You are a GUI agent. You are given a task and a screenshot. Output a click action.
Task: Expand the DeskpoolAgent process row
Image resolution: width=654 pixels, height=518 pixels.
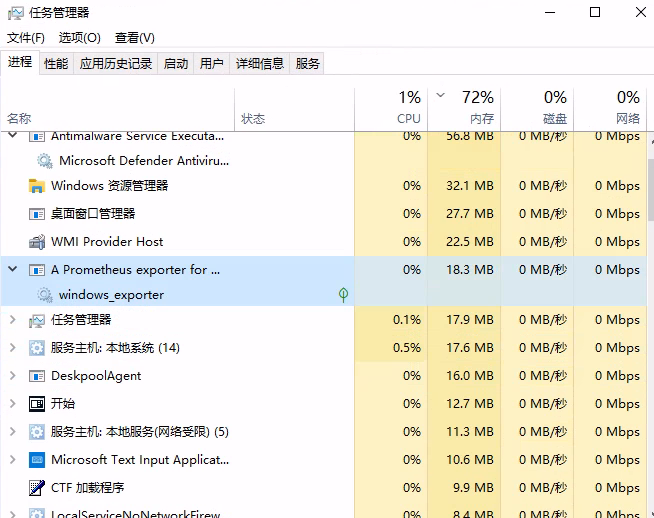[12, 376]
